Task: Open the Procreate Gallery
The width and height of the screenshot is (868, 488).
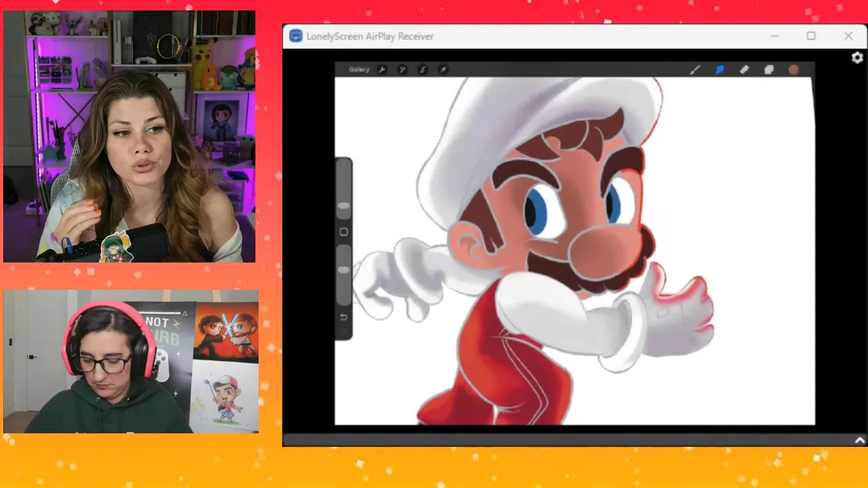Action: click(359, 70)
